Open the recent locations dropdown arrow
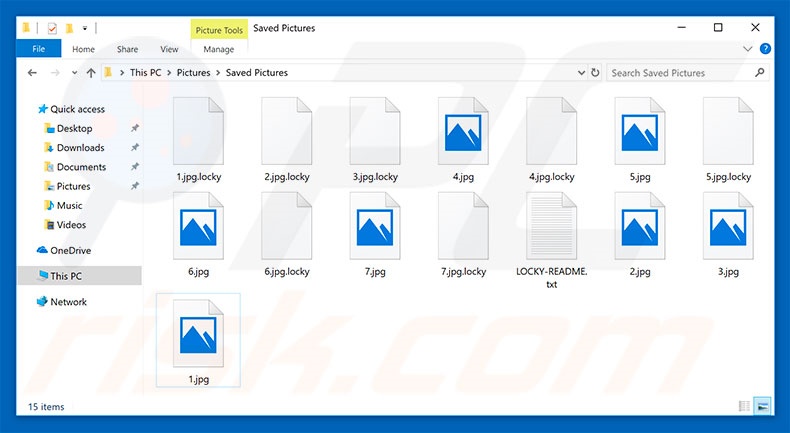Screen dimensions: 790x433 [x=74, y=73]
